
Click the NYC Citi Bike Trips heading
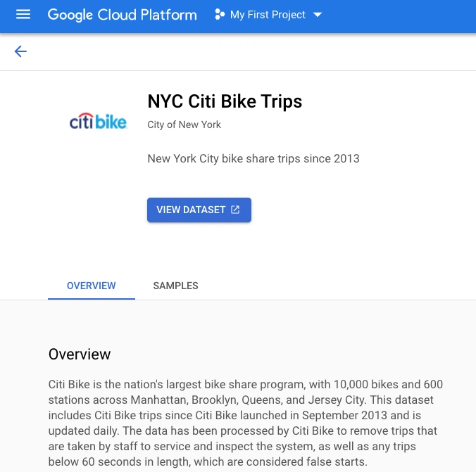coord(225,101)
